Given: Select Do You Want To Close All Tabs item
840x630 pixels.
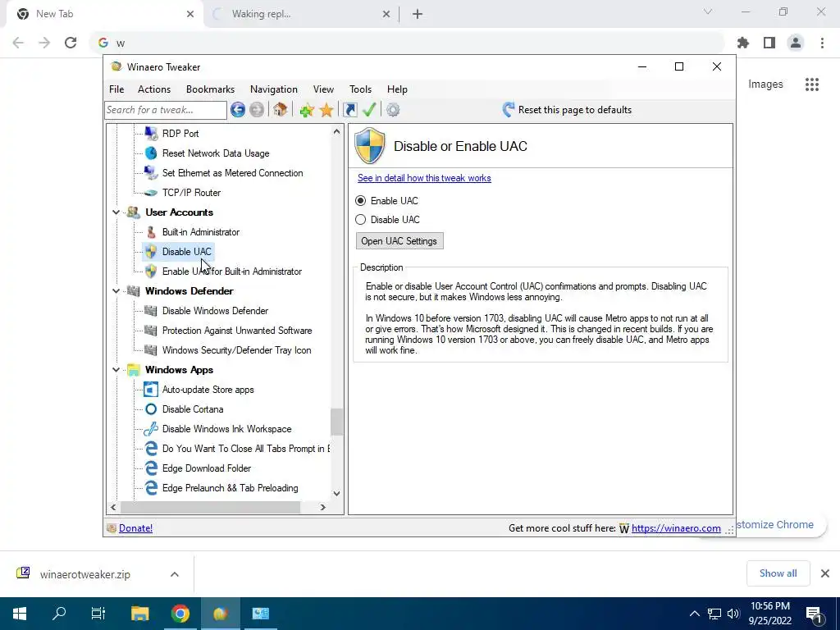Looking at the screenshot, I should tap(246, 449).
